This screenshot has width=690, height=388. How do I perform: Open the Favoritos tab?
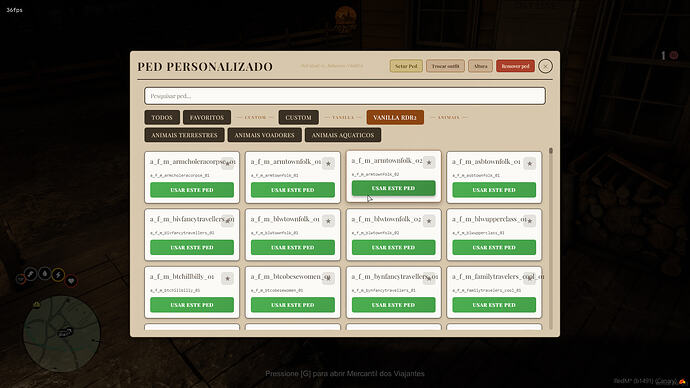point(207,117)
